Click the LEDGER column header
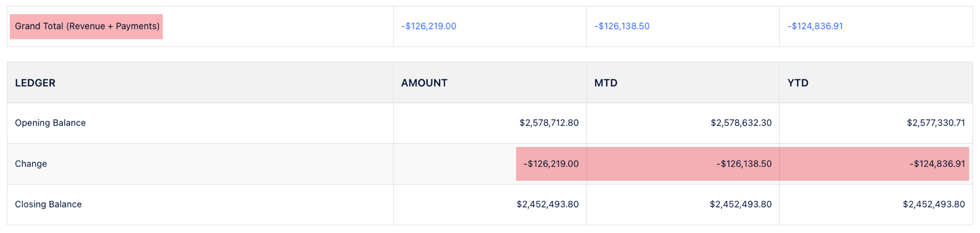Image resolution: width=980 pixels, height=233 pixels. (x=35, y=83)
